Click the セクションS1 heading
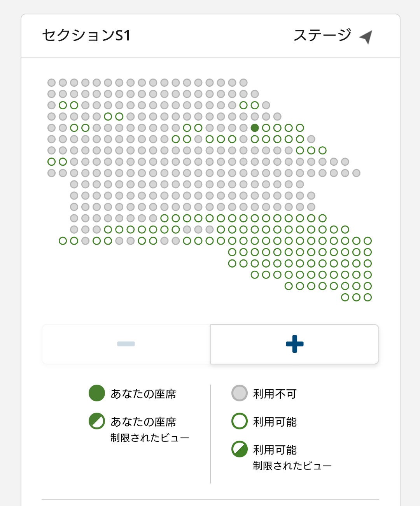Viewport: 420px width, 506px height. pos(86,35)
